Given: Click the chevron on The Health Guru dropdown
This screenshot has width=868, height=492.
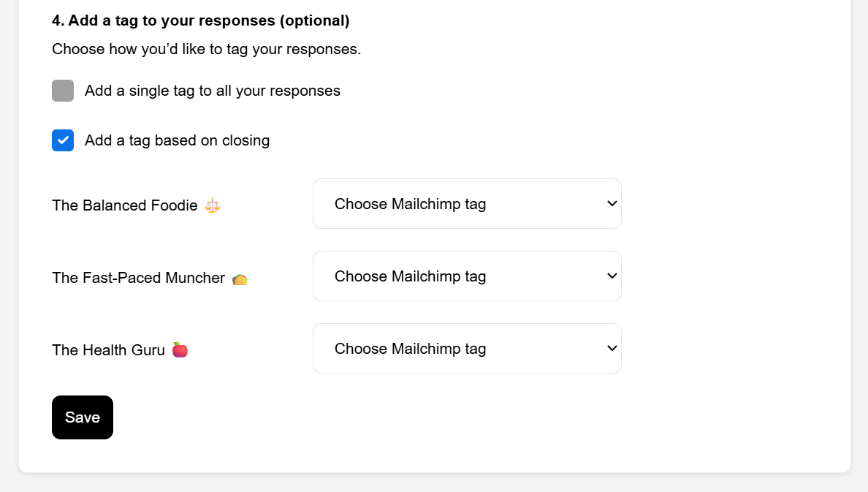Looking at the screenshot, I should [612, 348].
